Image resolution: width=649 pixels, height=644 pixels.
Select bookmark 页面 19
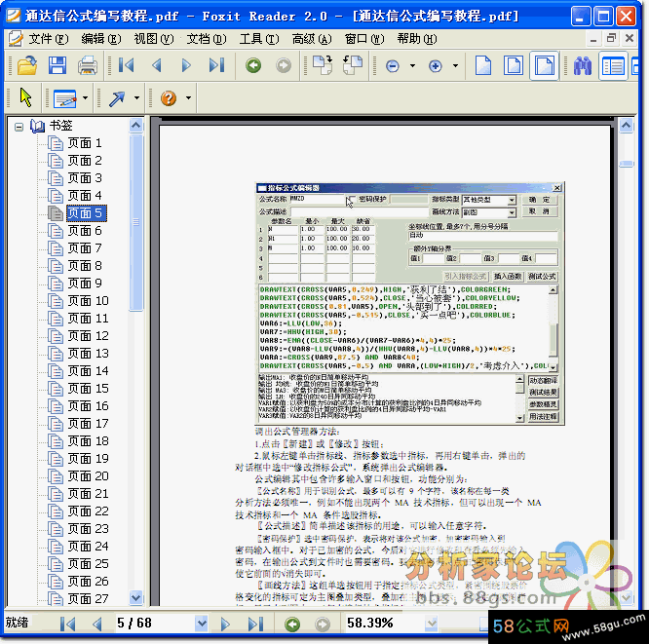pyautogui.click(x=88, y=459)
